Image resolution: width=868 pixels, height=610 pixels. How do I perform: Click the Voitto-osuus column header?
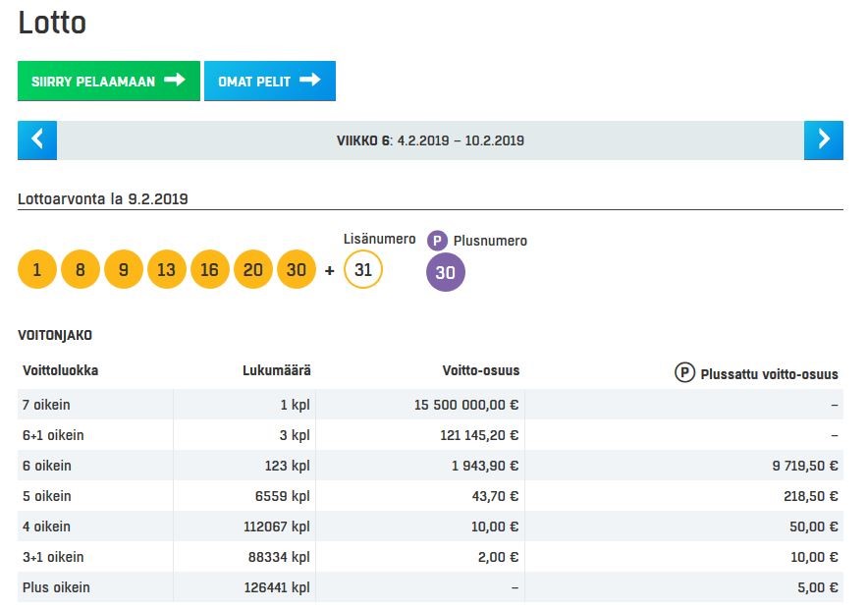pyautogui.click(x=480, y=371)
